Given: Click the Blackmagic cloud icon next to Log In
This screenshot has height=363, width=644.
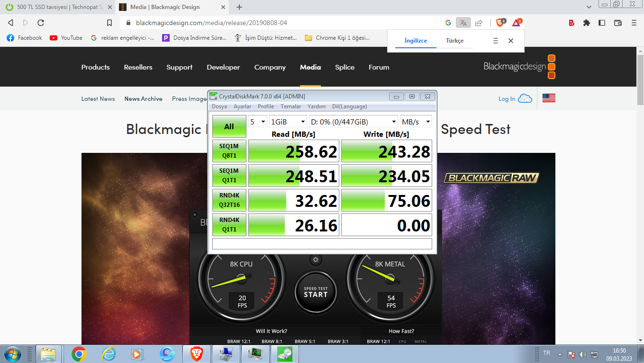Looking at the screenshot, I should 525,98.
